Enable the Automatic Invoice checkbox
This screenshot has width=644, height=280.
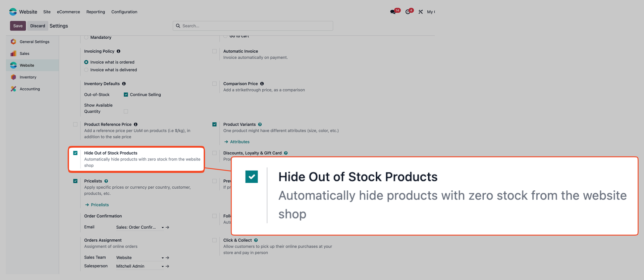coord(214,51)
